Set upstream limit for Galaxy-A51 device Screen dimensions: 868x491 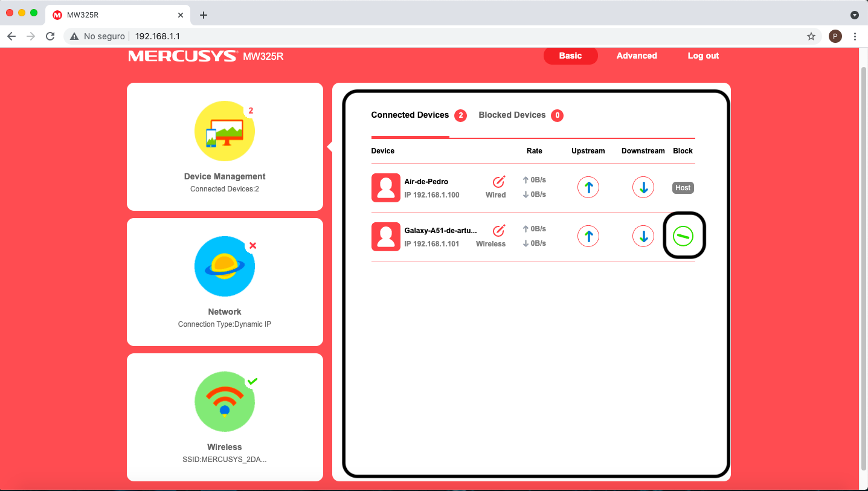588,236
